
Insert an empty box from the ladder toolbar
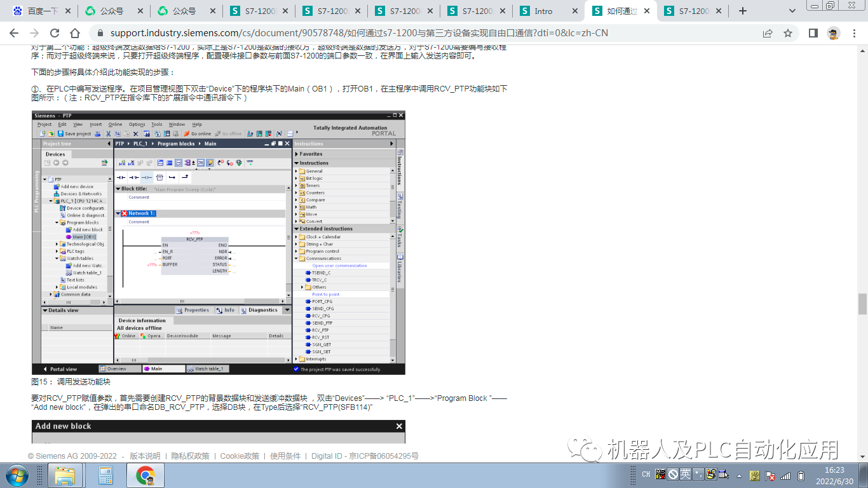point(159,177)
